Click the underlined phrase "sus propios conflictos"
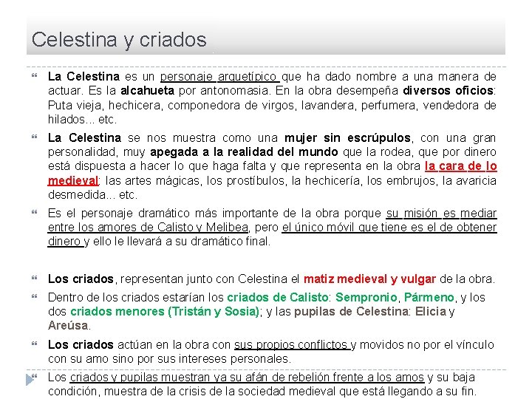 click(x=290, y=345)
